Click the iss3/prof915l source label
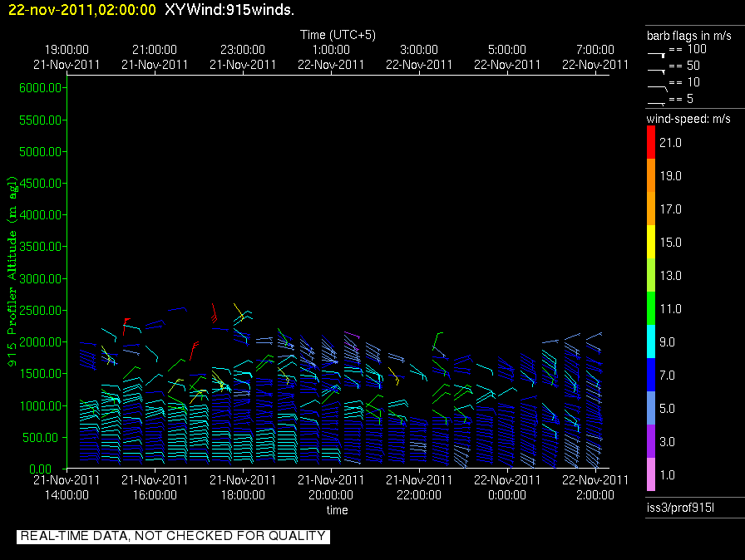 [680, 508]
